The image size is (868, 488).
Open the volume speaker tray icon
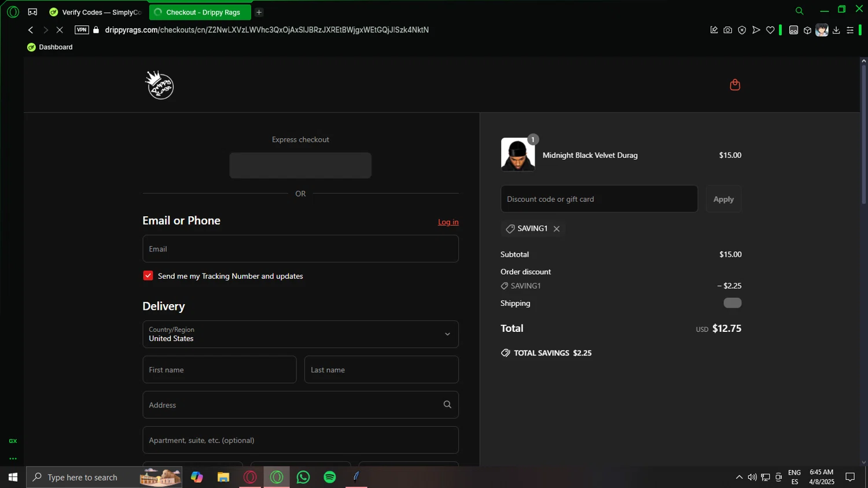click(752, 477)
